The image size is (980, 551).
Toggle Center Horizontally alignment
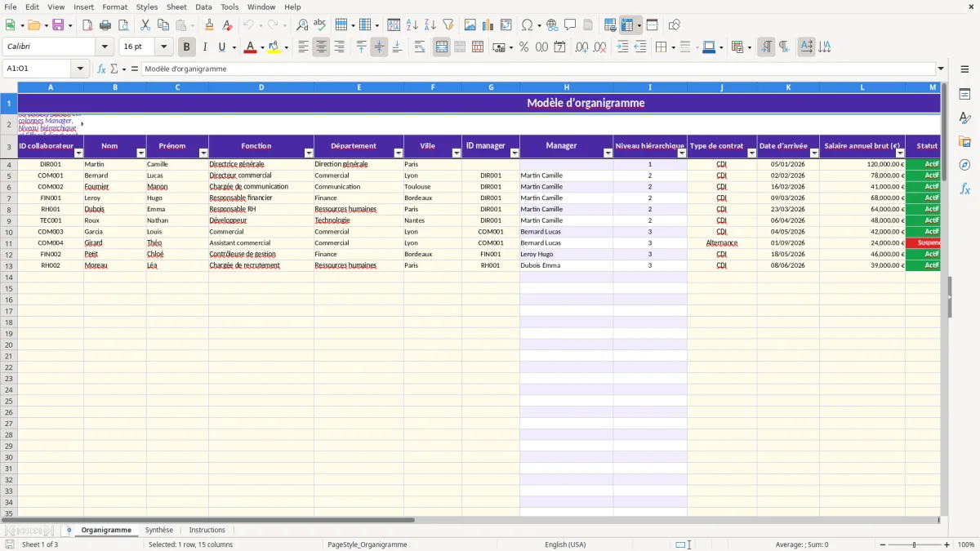click(x=321, y=47)
